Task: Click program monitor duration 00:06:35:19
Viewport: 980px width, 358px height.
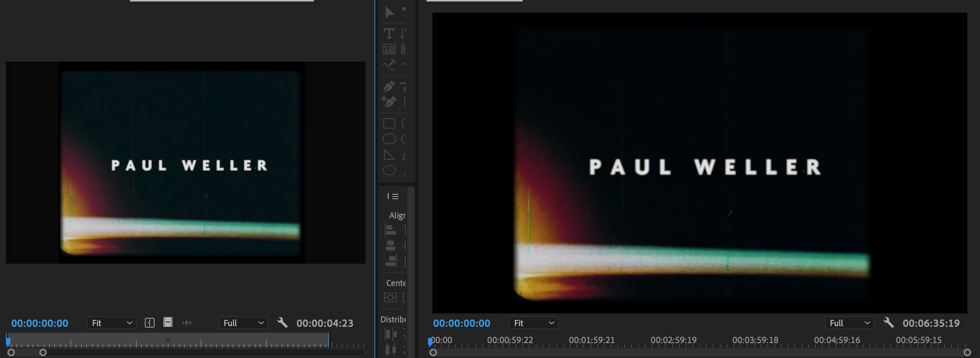Action: click(931, 323)
